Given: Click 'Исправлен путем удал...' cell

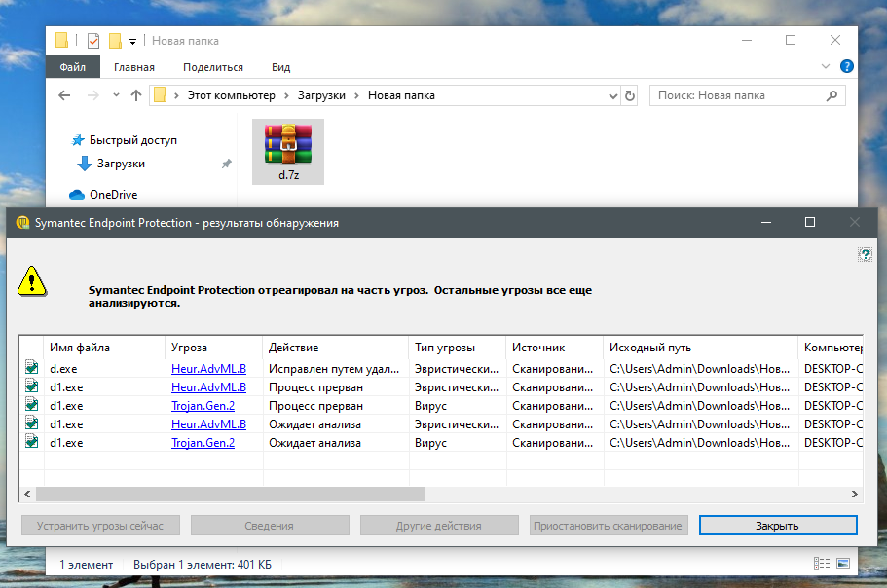Looking at the screenshot, I should coord(334,369).
